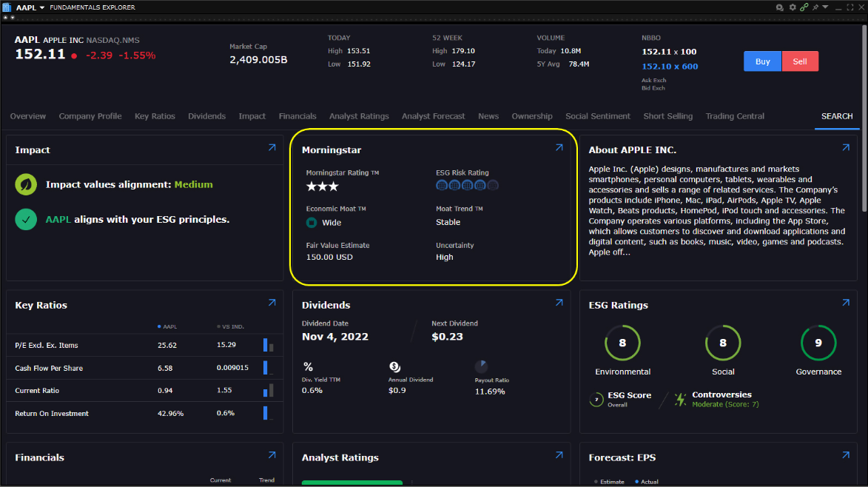This screenshot has height=487, width=868.
Task: Open the AAPL ticker dropdown arrow
Action: click(x=41, y=7)
